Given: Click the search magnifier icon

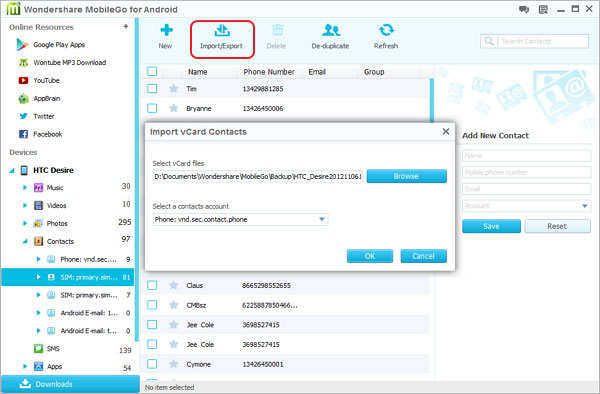Looking at the screenshot, I should (x=489, y=41).
